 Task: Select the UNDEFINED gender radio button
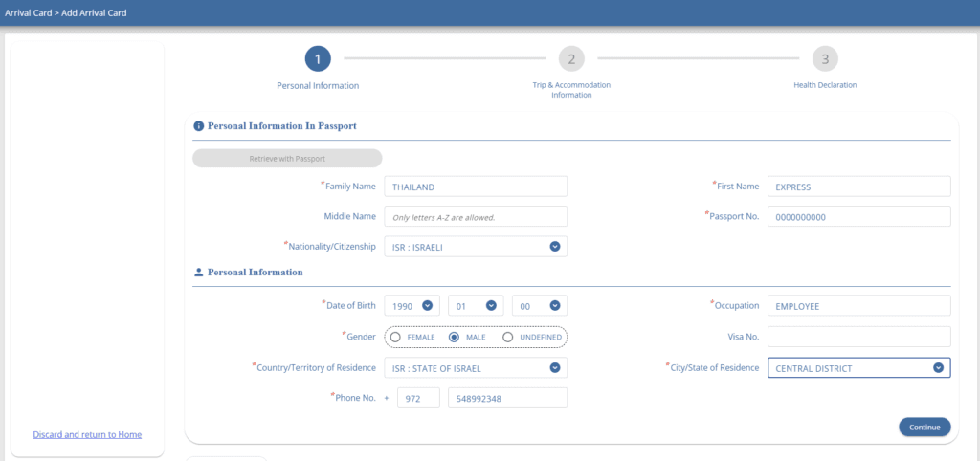[x=508, y=337]
